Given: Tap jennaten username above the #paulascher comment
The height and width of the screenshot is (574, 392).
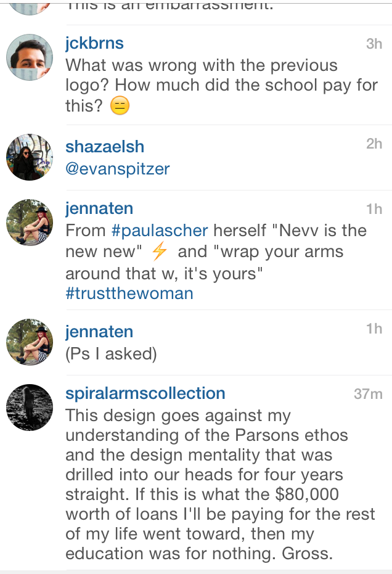Looking at the screenshot, I should coord(99,208).
